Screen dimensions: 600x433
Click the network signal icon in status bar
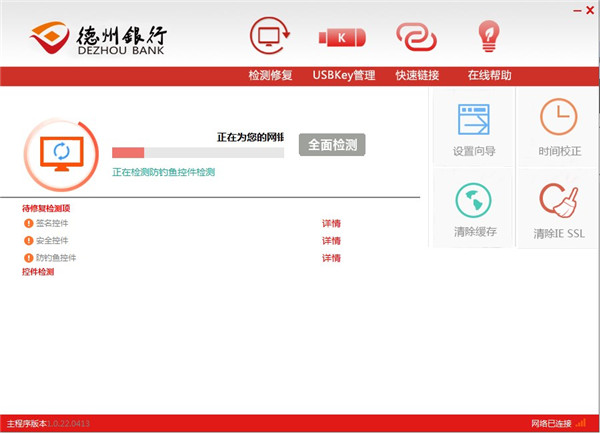[580, 423]
